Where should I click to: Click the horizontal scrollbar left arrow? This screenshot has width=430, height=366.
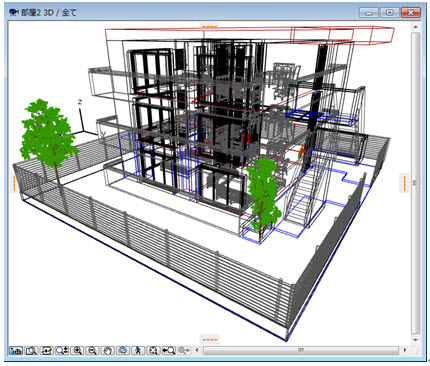point(197,350)
